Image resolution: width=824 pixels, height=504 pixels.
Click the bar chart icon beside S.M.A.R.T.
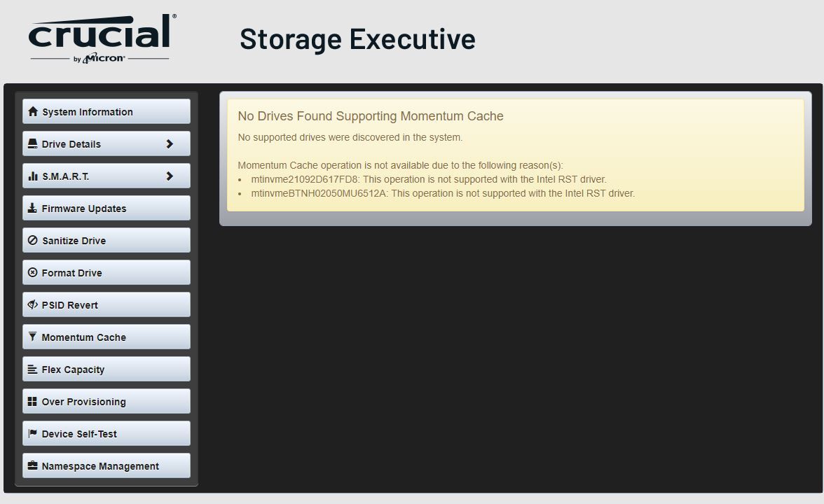(32, 176)
